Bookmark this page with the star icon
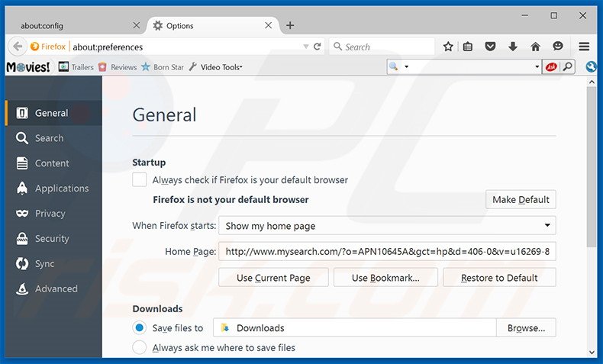603x364 pixels. click(x=448, y=47)
